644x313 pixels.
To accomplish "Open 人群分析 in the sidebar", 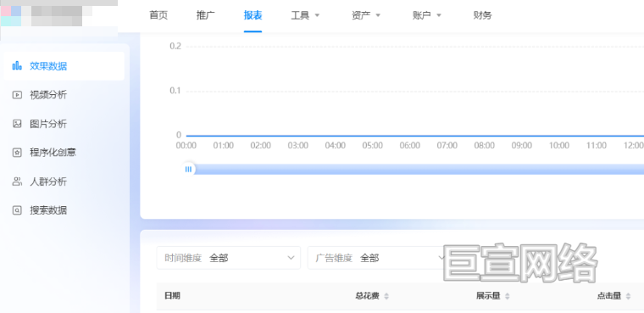I will tap(64, 182).
